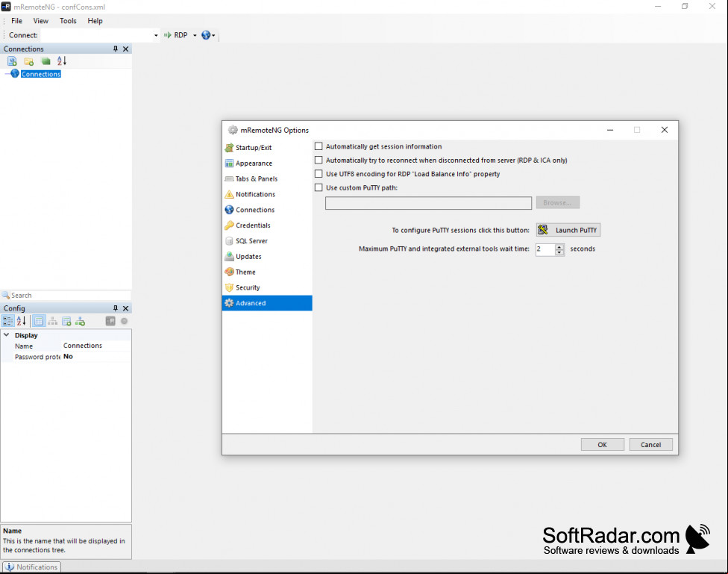
Task: Click the RDP quick connect button
Action: [x=176, y=35]
